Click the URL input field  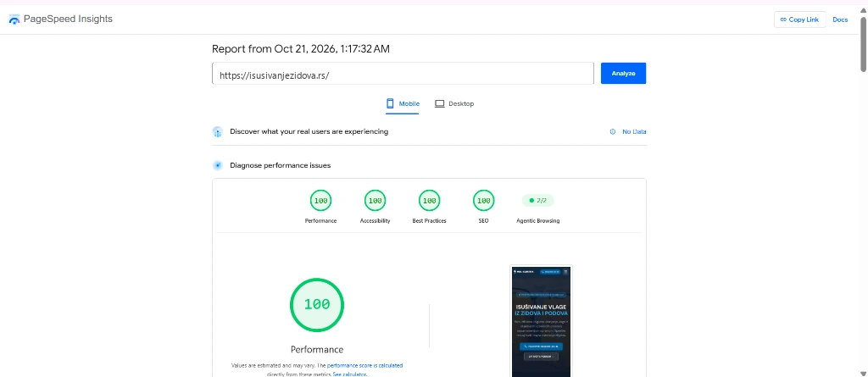click(x=403, y=73)
